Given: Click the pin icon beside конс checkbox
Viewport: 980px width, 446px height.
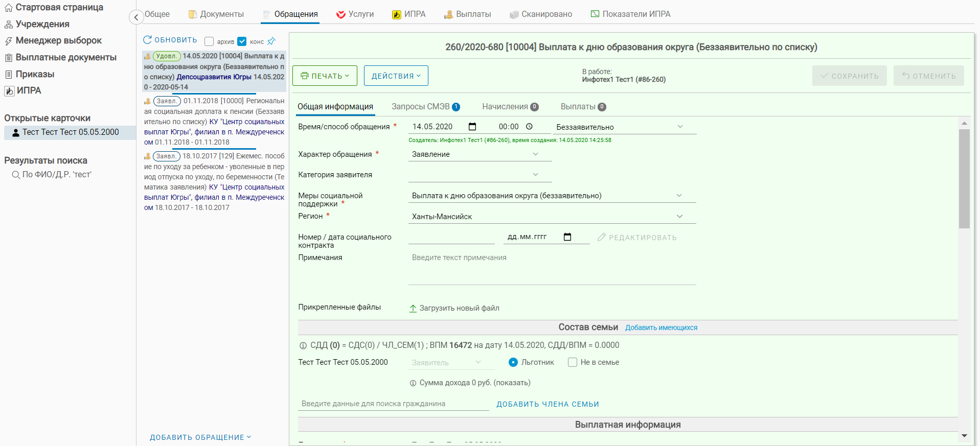Looking at the screenshot, I should (271, 41).
